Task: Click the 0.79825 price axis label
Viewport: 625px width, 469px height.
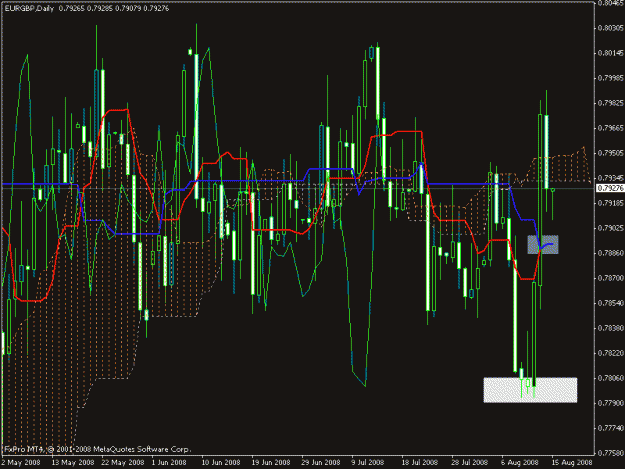Action: click(610, 103)
